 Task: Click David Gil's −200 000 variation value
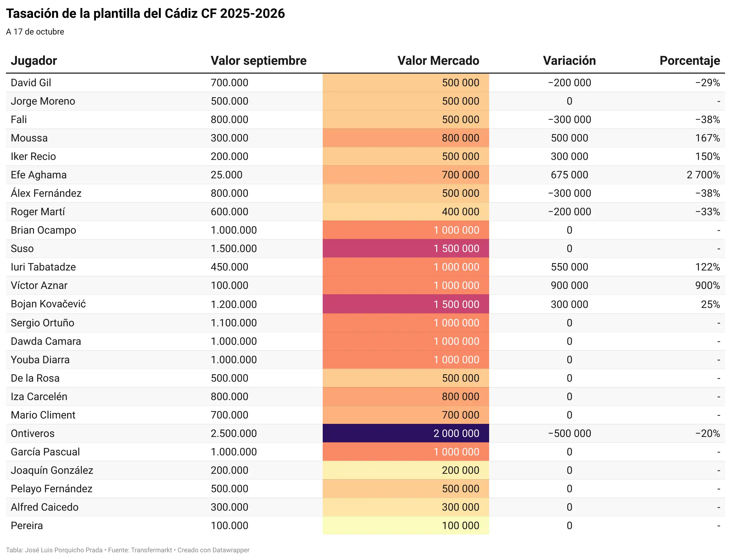pyautogui.click(x=569, y=83)
